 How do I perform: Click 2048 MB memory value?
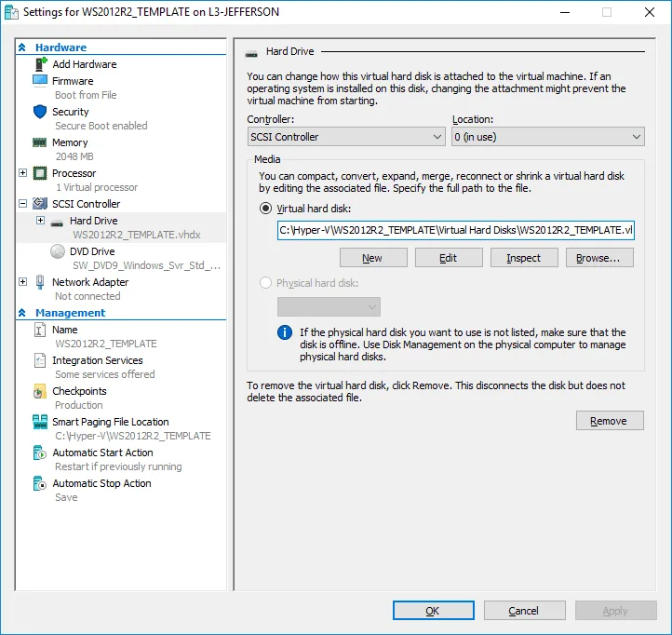[x=74, y=156]
